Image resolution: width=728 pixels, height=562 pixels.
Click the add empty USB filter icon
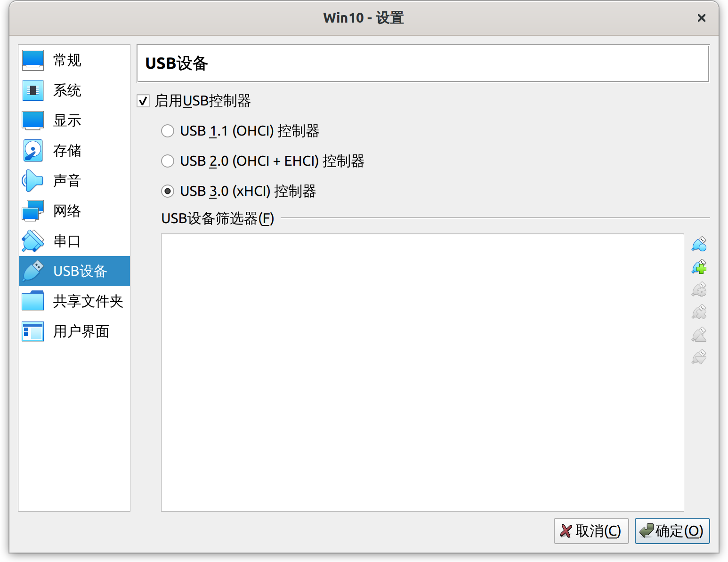point(699,244)
